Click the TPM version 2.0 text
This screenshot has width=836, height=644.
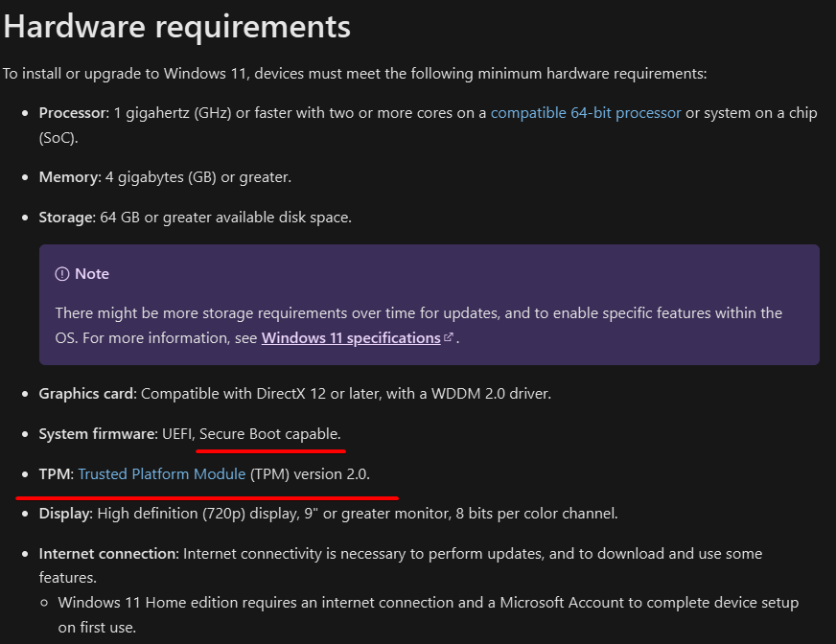[310, 474]
